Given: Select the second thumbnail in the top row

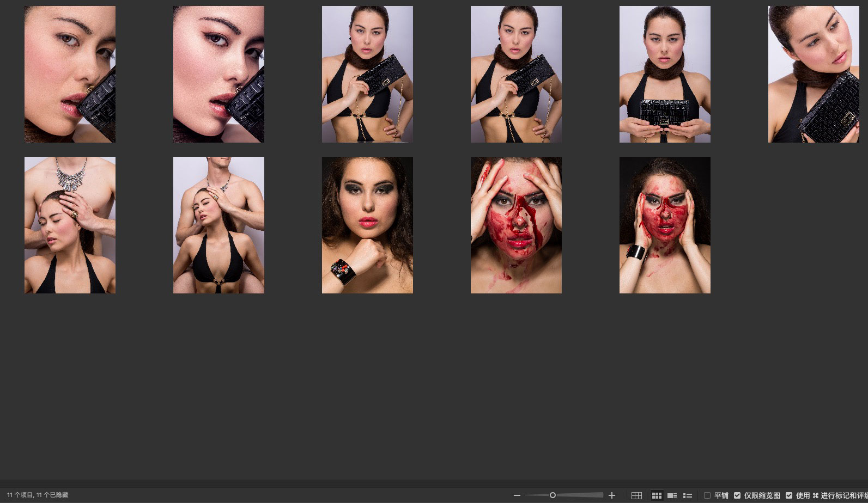Looking at the screenshot, I should 218,74.
